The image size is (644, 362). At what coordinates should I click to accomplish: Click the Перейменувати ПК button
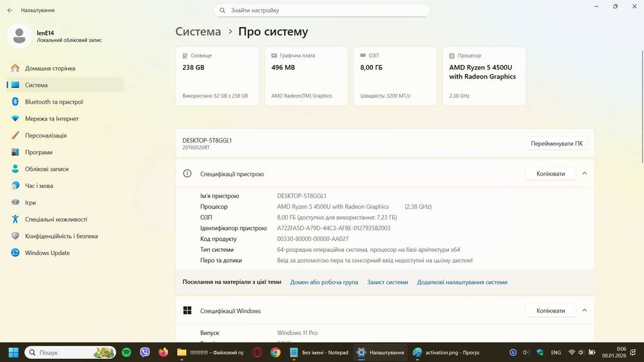click(x=556, y=144)
